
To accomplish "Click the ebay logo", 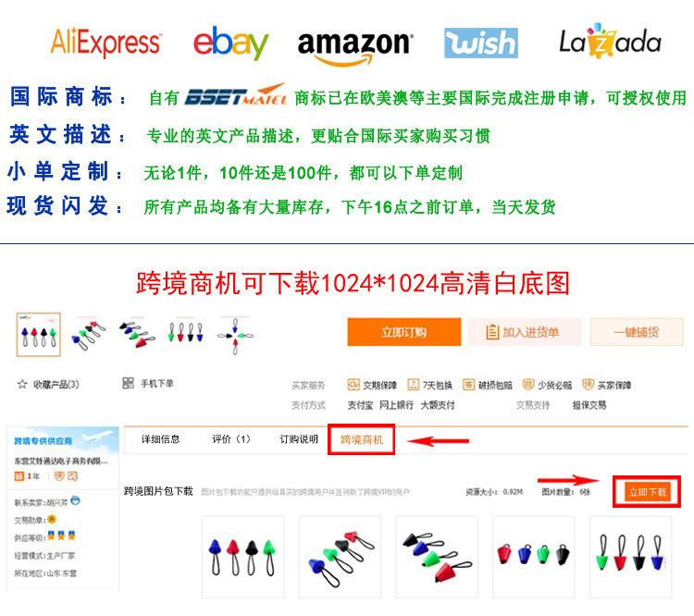I will tap(230, 43).
